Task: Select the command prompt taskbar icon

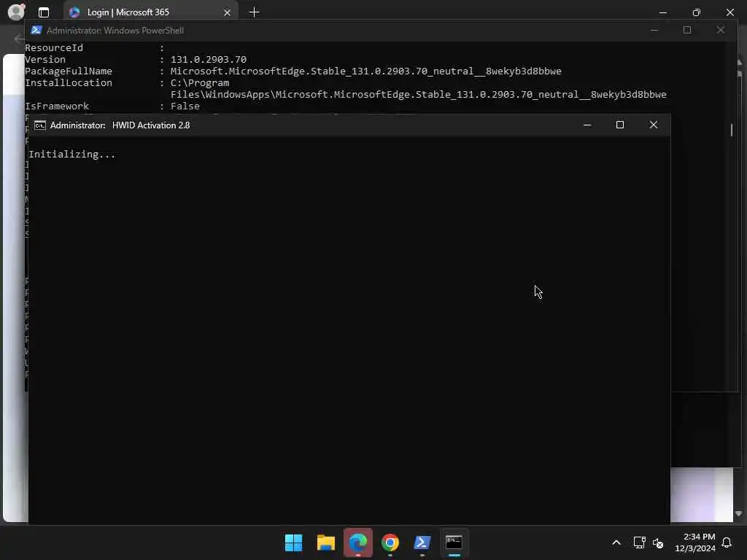Action: (x=454, y=542)
